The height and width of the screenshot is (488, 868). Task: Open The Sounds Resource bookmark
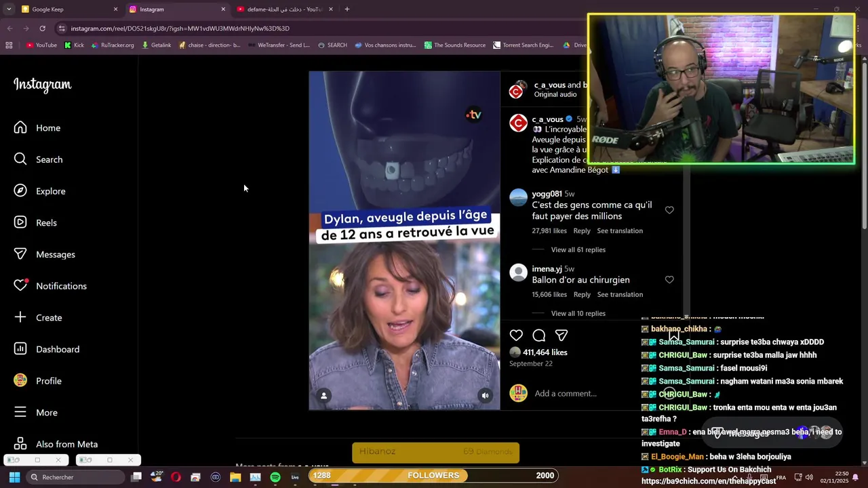(455, 45)
